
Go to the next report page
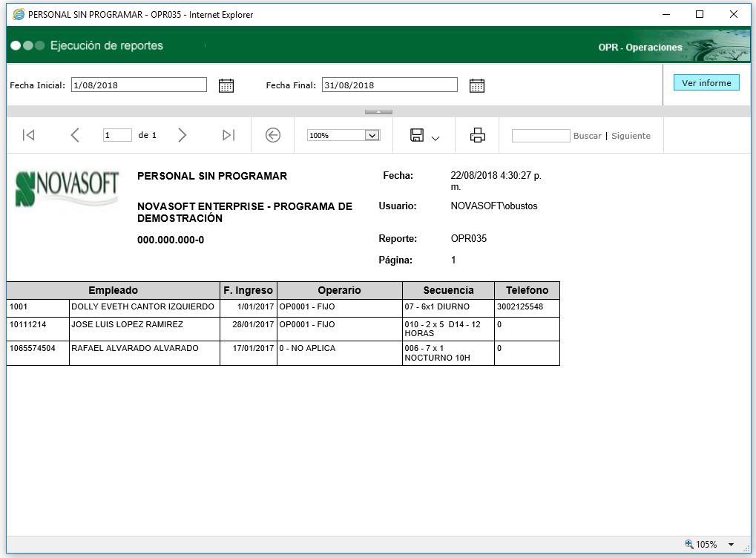coord(183,135)
